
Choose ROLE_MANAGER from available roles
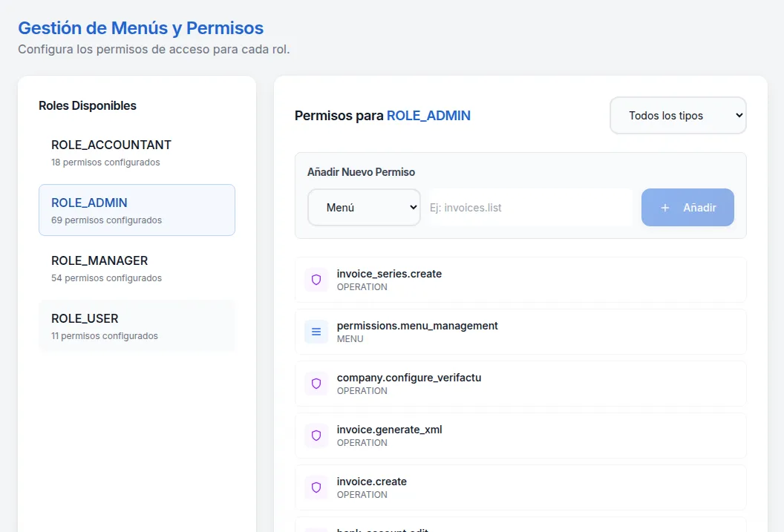pos(137,268)
